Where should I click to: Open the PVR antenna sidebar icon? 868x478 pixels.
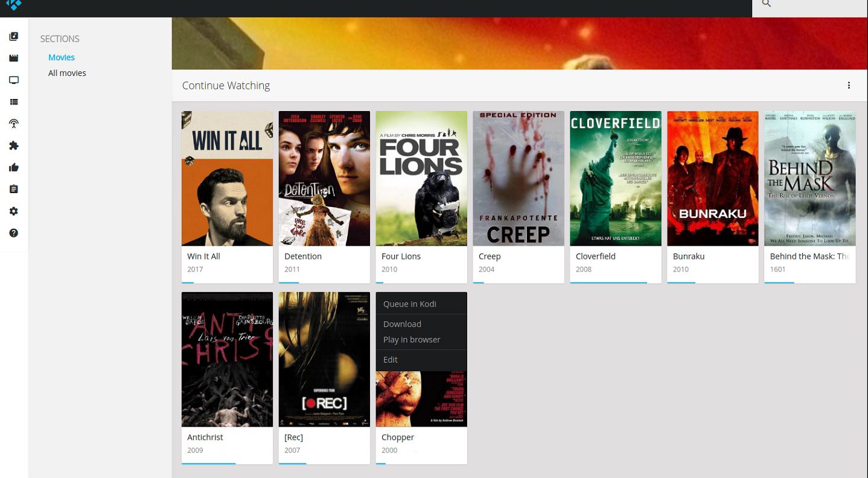tap(14, 124)
